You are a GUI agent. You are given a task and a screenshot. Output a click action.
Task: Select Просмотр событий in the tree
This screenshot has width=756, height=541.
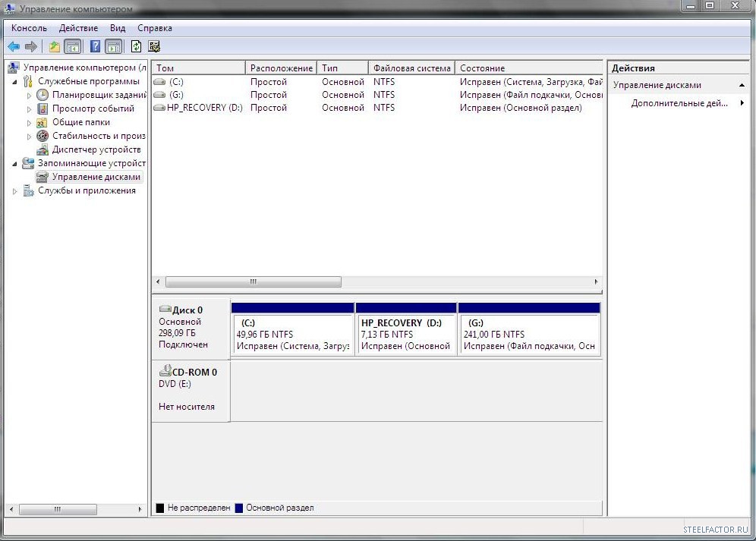(x=93, y=109)
